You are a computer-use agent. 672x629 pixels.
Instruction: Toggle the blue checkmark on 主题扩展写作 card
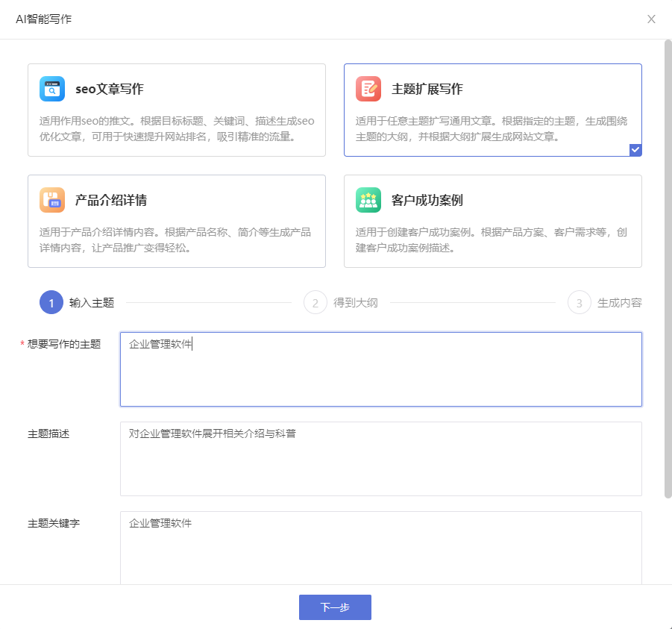(635, 149)
